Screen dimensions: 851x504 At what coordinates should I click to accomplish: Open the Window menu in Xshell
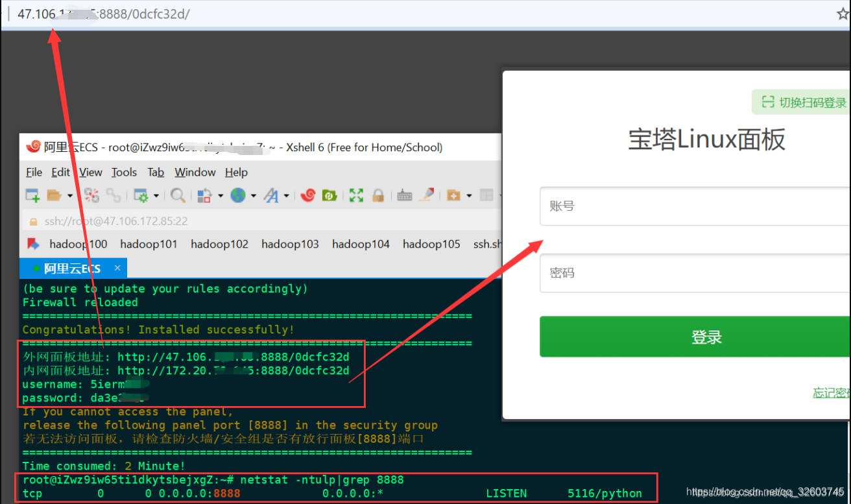tap(195, 172)
